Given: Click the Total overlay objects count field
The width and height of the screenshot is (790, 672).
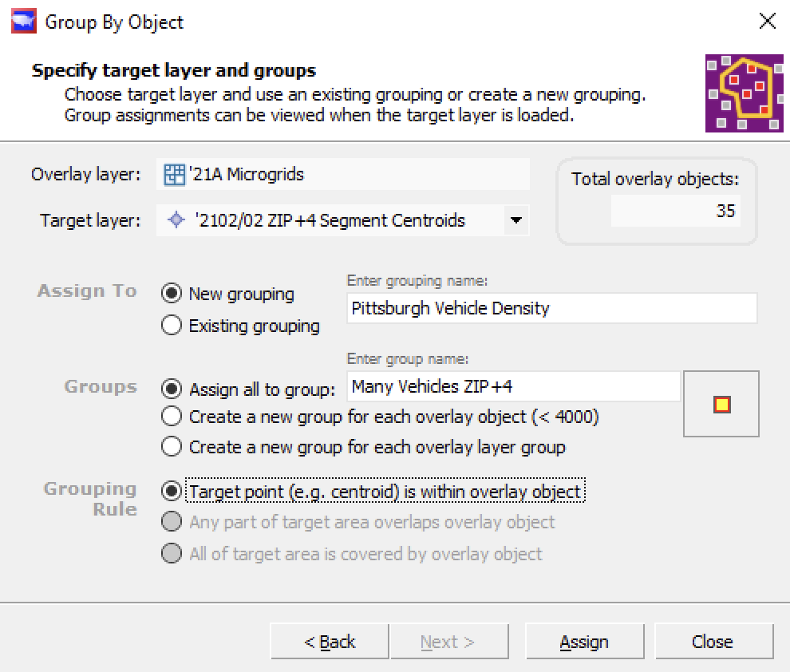Looking at the screenshot, I should (x=676, y=211).
